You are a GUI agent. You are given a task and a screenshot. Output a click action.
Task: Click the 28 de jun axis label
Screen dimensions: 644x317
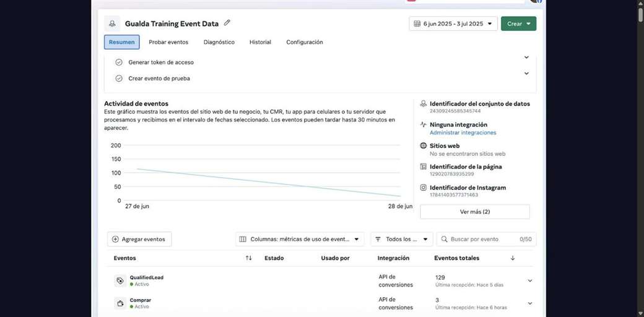pyautogui.click(x=401, y=207)
